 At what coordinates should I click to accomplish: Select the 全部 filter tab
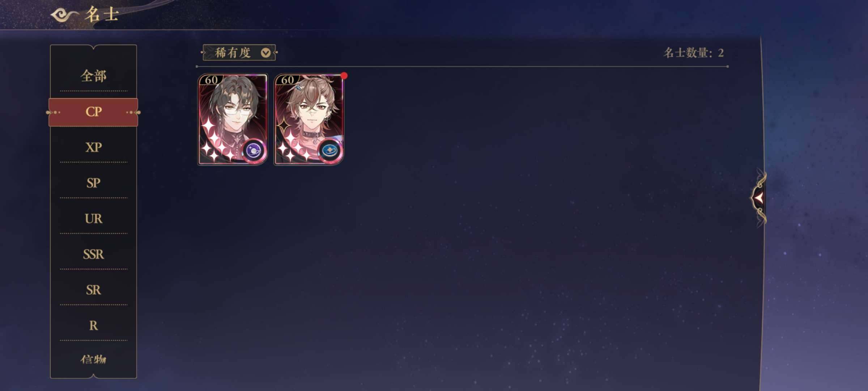[x=93, y=76]
